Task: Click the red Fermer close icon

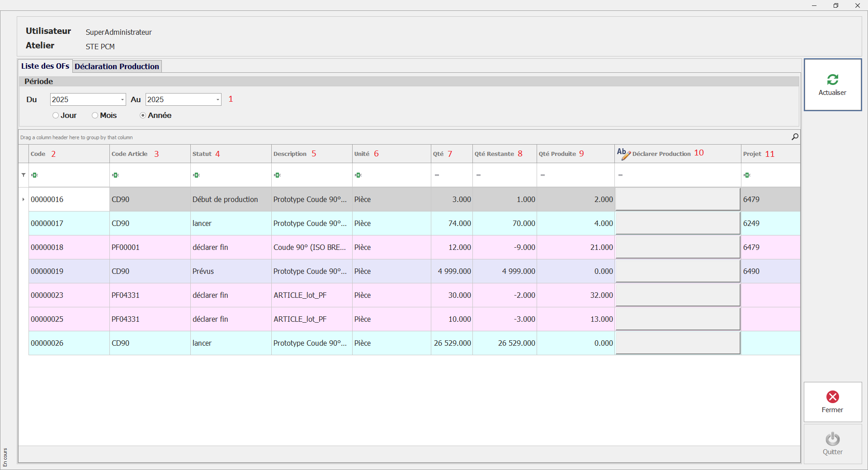Action: 832,397
